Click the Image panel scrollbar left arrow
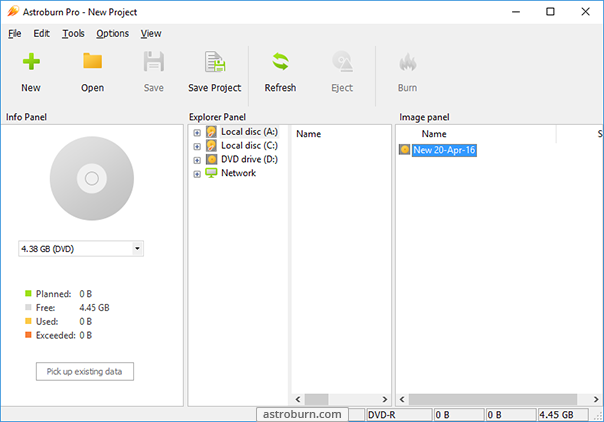Screen dimensions: 604x422 (x=402, y=399)
